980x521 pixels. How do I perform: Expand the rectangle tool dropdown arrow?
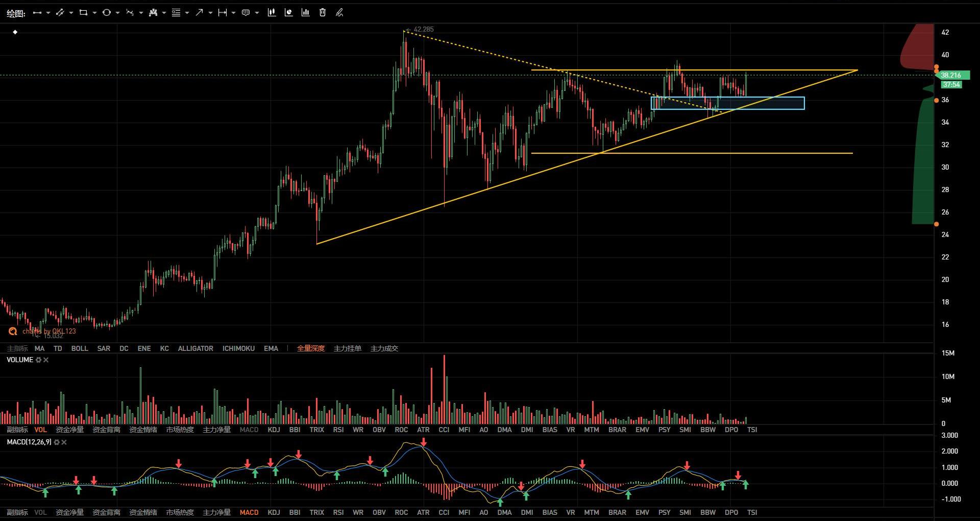pos(94,13)
